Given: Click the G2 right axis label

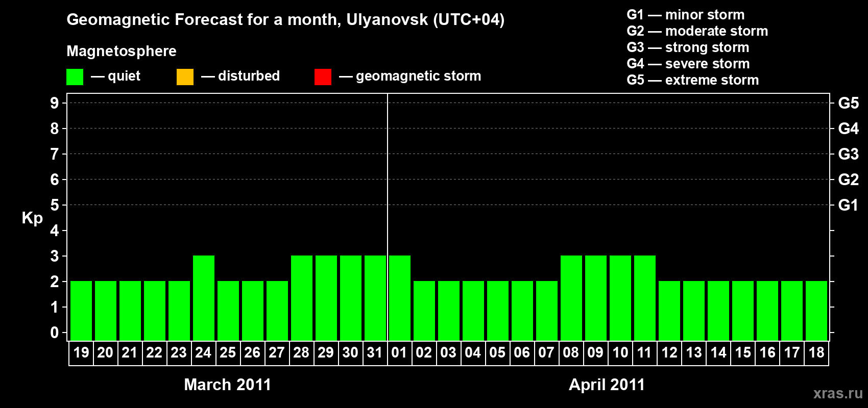Looking at the screenshot, I should [849, 180].
